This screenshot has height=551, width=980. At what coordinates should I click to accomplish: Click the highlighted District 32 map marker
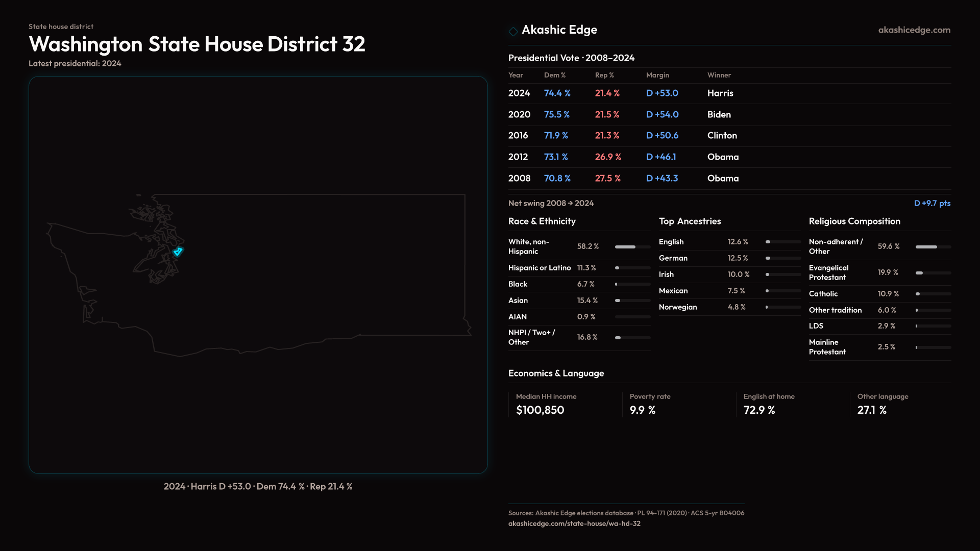(x=178, y=252)
